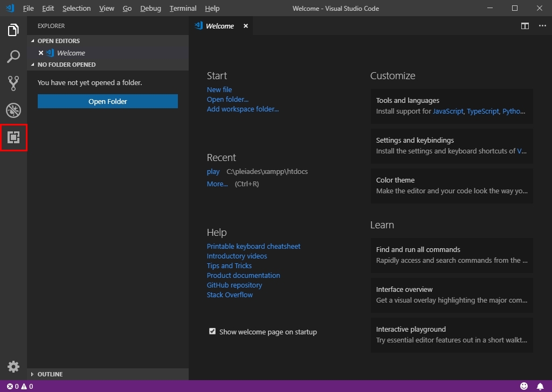Click the feedback smiley in status bar
Image resolution: width=552 pixels, height=392 pixels.
524,386
